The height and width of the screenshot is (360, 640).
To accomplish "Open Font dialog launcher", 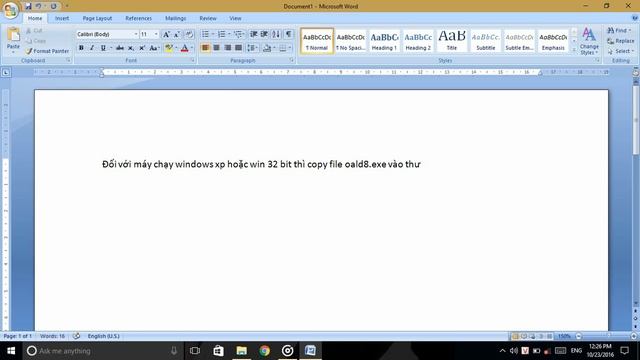I will point(192,60).
